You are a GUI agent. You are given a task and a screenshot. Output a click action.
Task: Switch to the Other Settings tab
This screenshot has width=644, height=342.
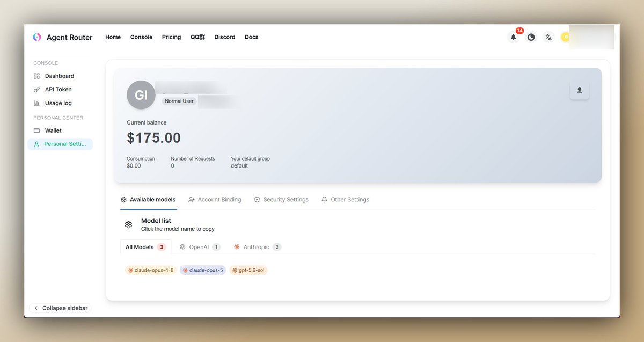pos(345,200)
